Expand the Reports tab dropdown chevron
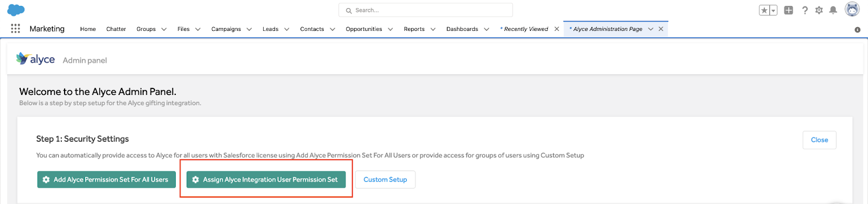 click(433, 29)
